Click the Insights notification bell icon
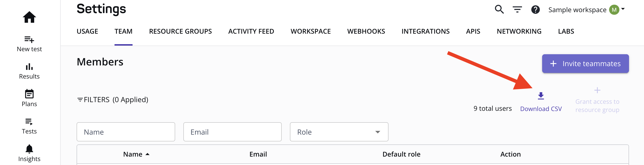Image resolution: width=644 pixels, height=165 pixels. pyautogui.click(x=29, y=149)
